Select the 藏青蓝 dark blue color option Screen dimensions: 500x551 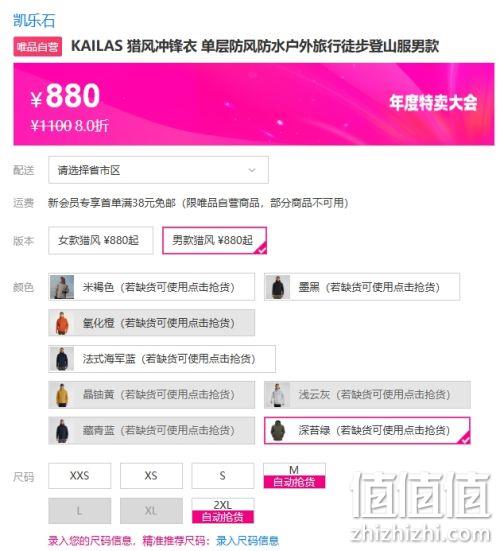coord(151,430)
